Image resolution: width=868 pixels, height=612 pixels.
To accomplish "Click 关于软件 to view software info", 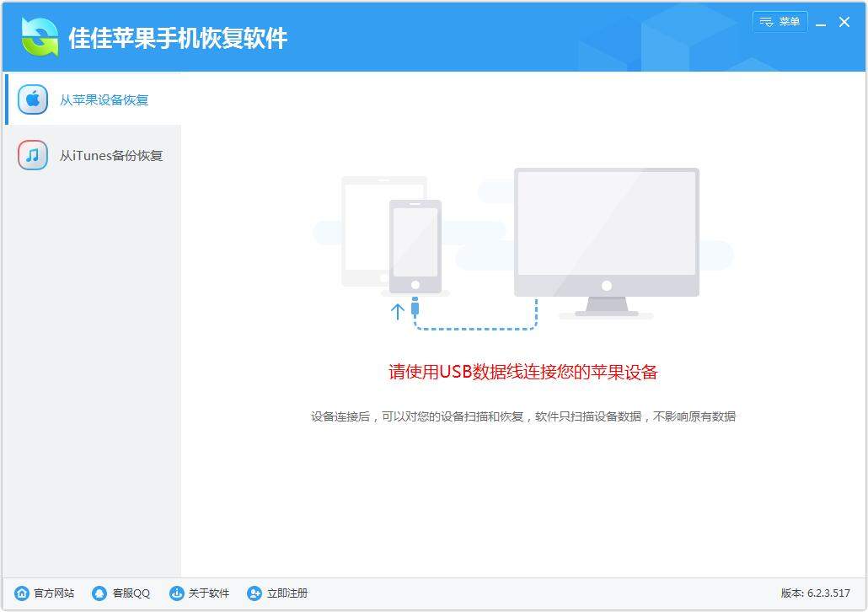I will click(207, 593).
